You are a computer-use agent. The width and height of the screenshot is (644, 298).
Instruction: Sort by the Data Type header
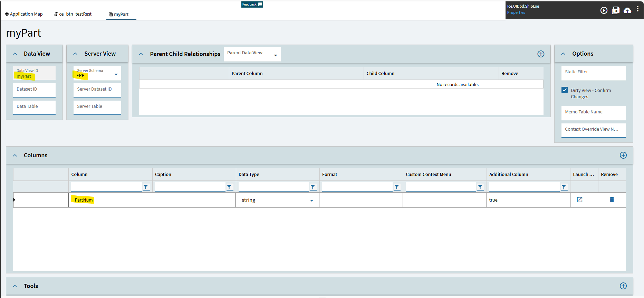click(x=249, y=175)
